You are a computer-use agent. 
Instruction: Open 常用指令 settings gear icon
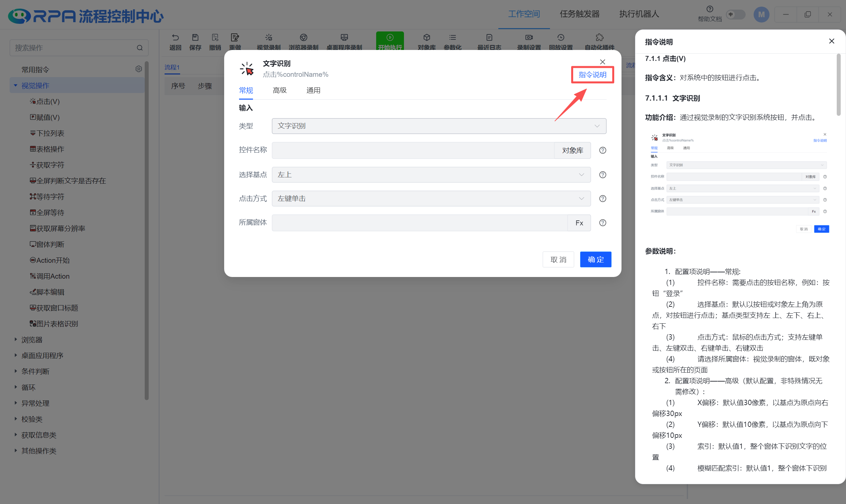point(139,69)
